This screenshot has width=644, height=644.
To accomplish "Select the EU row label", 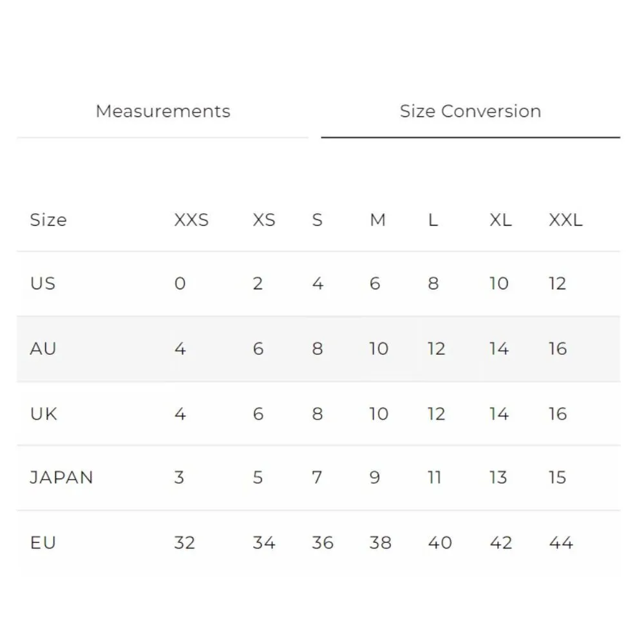I will (43, 543).
